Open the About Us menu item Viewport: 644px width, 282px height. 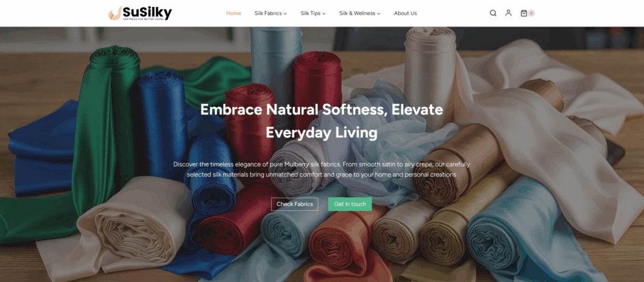(x=406, y=13)
